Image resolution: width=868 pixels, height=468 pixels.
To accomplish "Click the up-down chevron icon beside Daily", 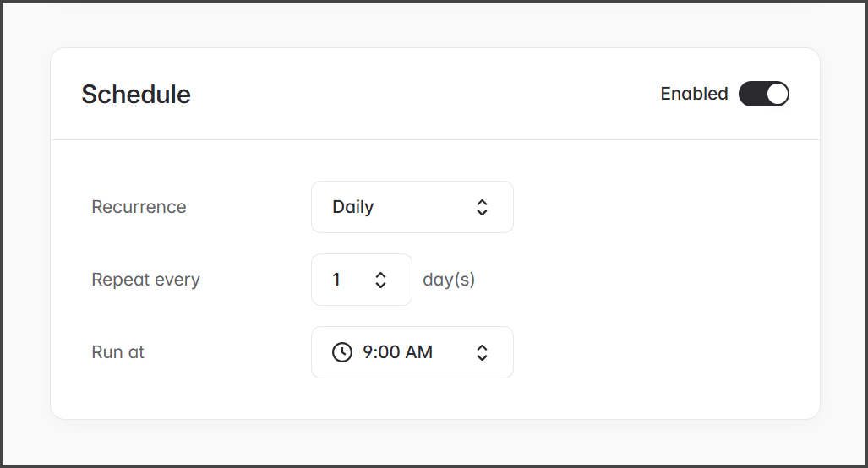I will (x=482, y=207).
